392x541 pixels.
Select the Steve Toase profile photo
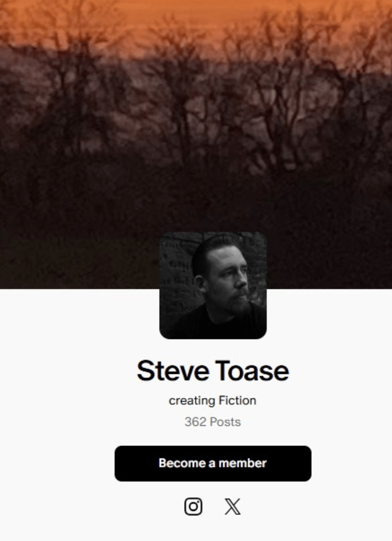click(213, 285)
